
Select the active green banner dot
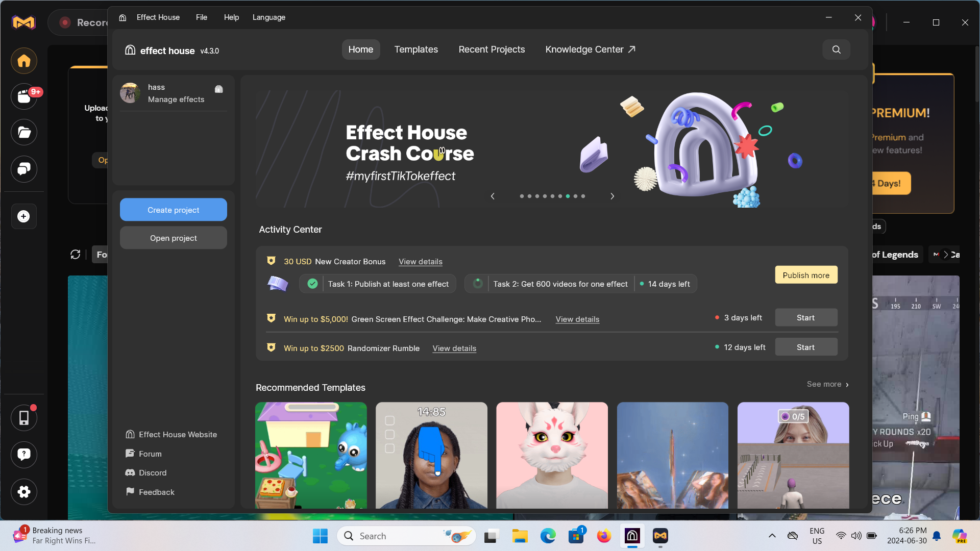tap(568, 196)
